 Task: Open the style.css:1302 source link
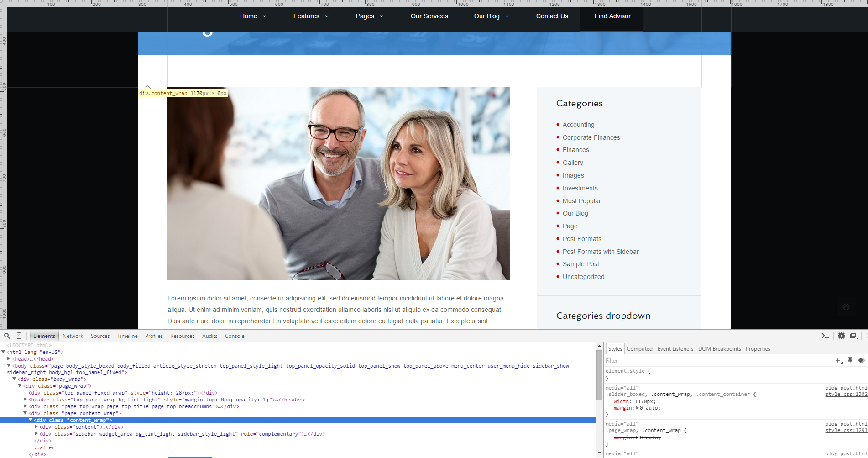coord(846,395)
